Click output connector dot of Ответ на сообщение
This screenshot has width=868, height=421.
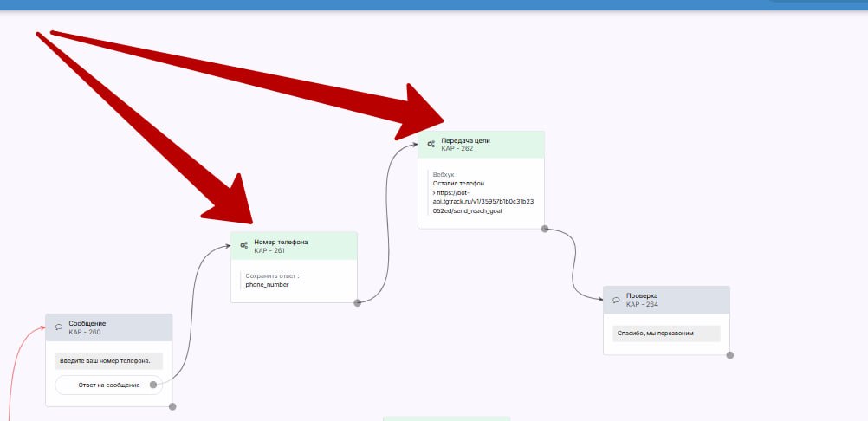pyautogui.click(x=153, y=385)
